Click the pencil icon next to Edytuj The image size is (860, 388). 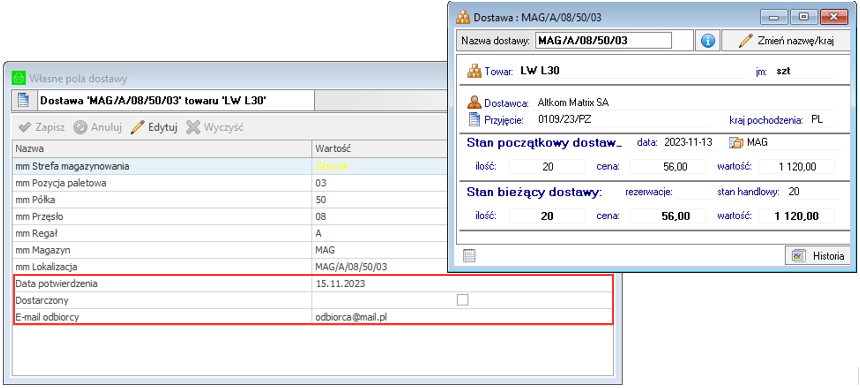tap(137, 127)
